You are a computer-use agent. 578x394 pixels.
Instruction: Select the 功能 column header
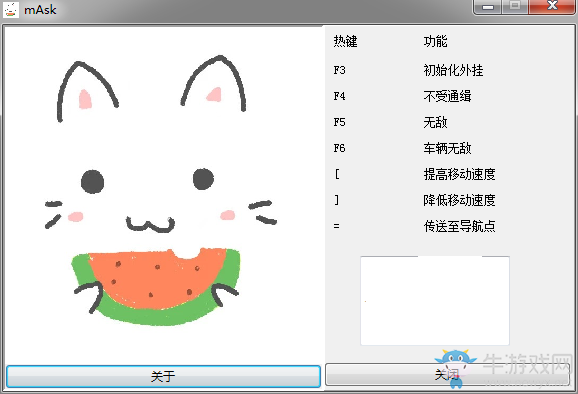(x=435, y=41)
